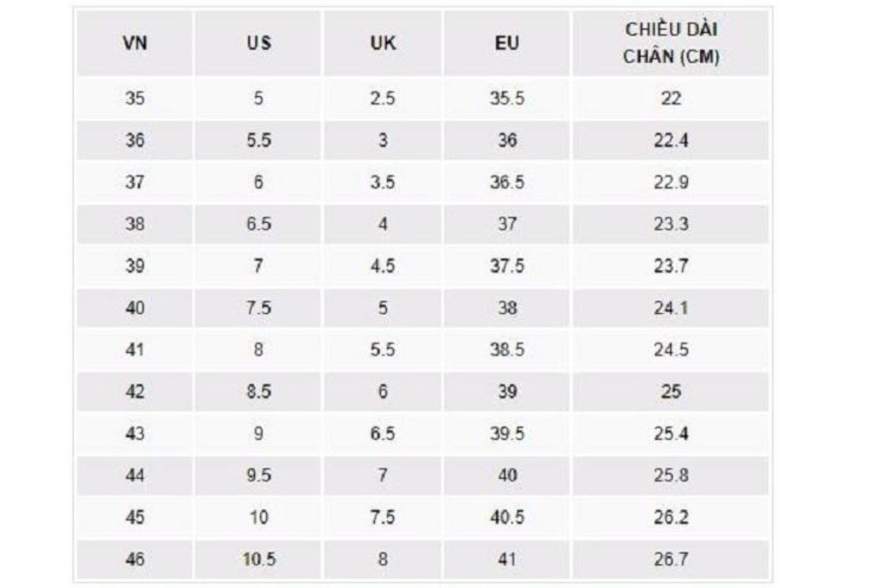
Task: Select the 26.7 cm foot length cell
Action: 671,559
